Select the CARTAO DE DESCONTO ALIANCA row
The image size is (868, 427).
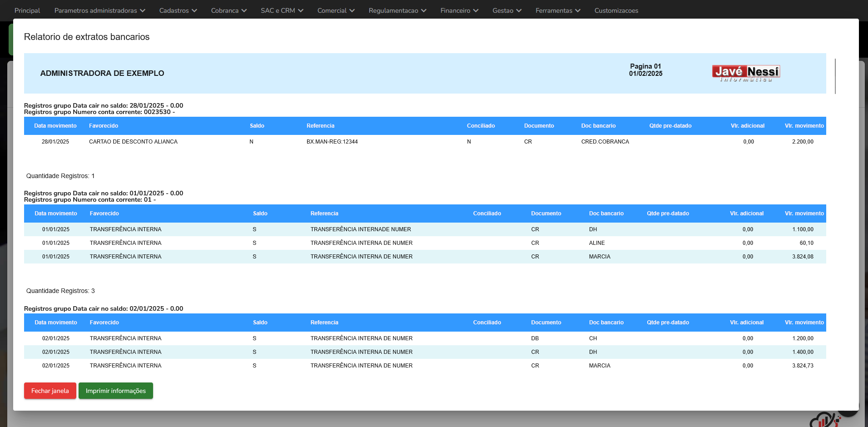click(133, 142)
